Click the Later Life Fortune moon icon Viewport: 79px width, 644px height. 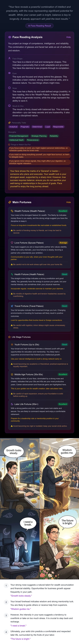coord(12,404)
